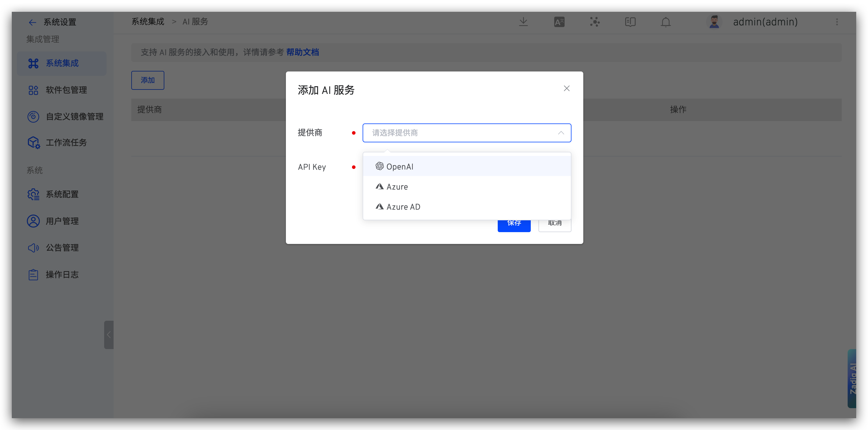Open the vertical three-dot menu
The height and width of the screenshot is (430, 868).
tap(837, 22)
